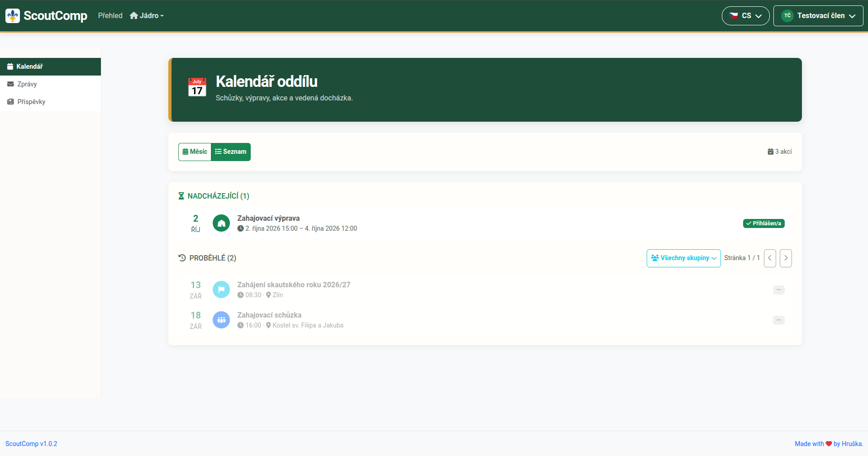Expand the Jádro navigation dropdown

[x=147, y=16]
